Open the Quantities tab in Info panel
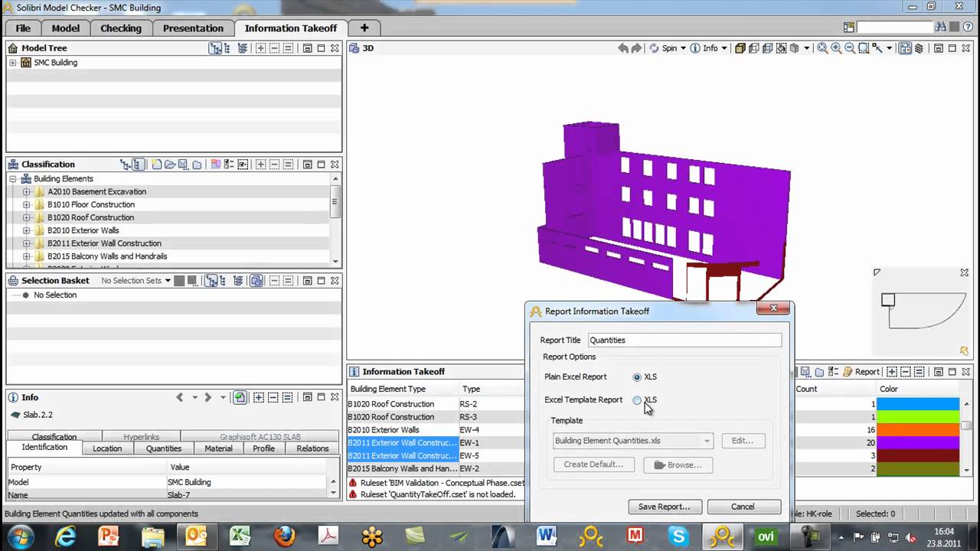Image resolution: width=980 pixels, height=551 pixels. pyautogui.click(x=164, y=448)
